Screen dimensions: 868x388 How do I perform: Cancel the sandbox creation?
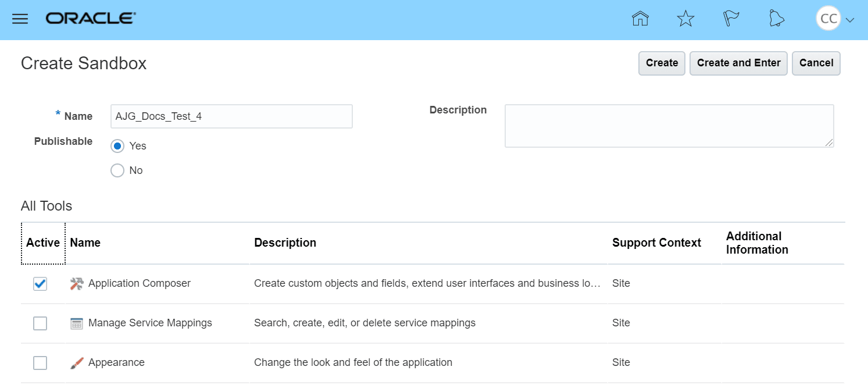coord(816,63)
